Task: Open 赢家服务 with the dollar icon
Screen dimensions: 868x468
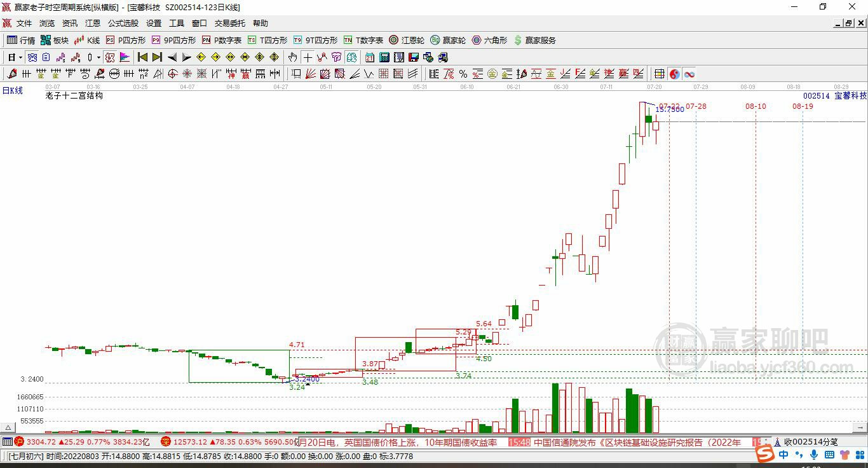Action: tap(534, 40)
